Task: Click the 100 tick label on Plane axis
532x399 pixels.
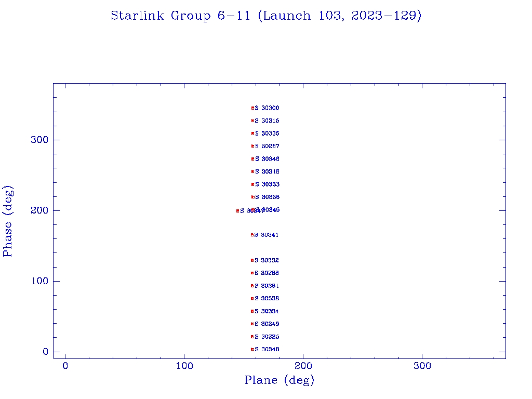Action: [x=184, y=366]
